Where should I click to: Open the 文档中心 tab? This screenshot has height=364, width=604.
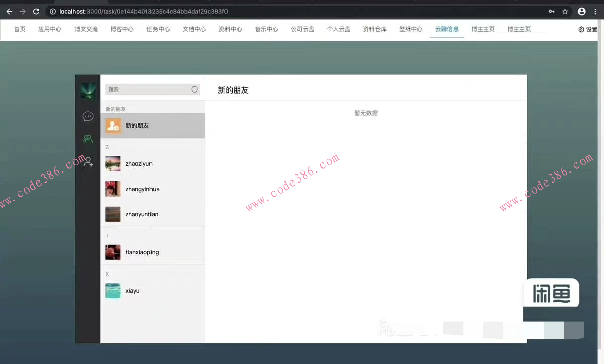pyautogui.click(x=194, y=29)
